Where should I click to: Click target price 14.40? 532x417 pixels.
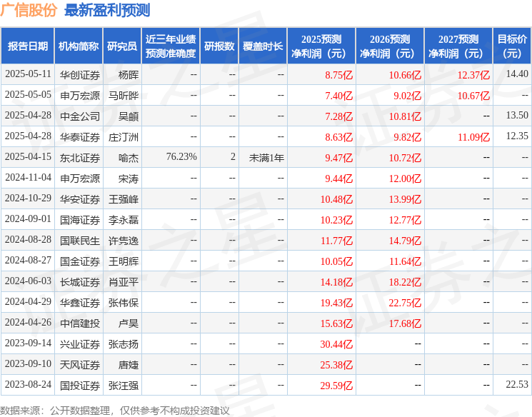pyautogui.click(x=517, y=74)
